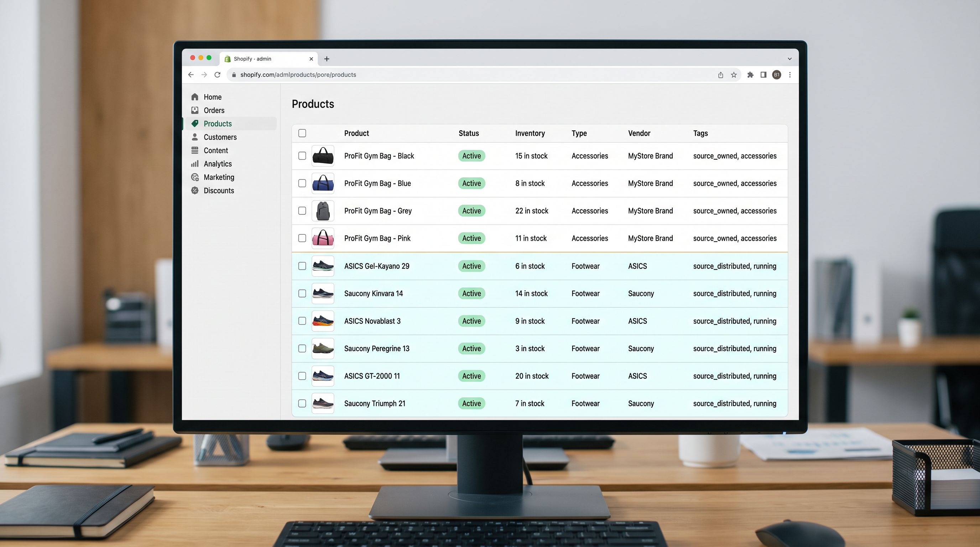This screenshot has width=980, height=547.
Task: Open the extensions puzzle icon
Action: tap(750, 75)
